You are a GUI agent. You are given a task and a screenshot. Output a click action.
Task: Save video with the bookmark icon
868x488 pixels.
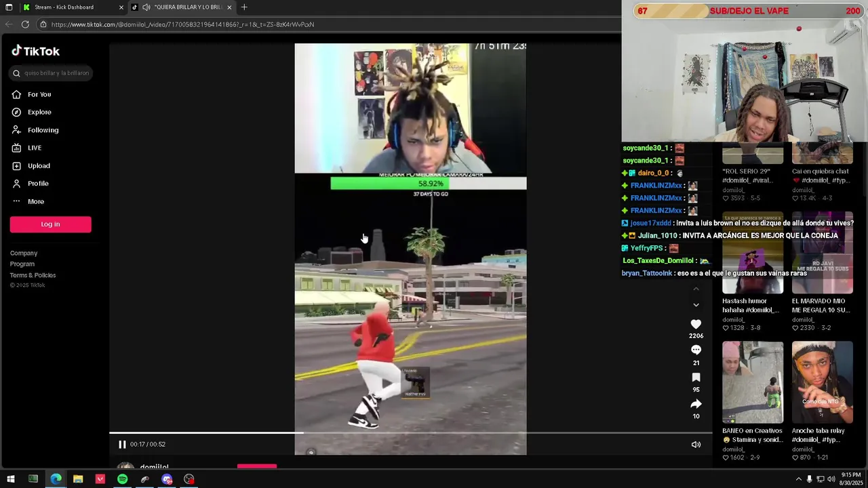[x=696, y=378]
